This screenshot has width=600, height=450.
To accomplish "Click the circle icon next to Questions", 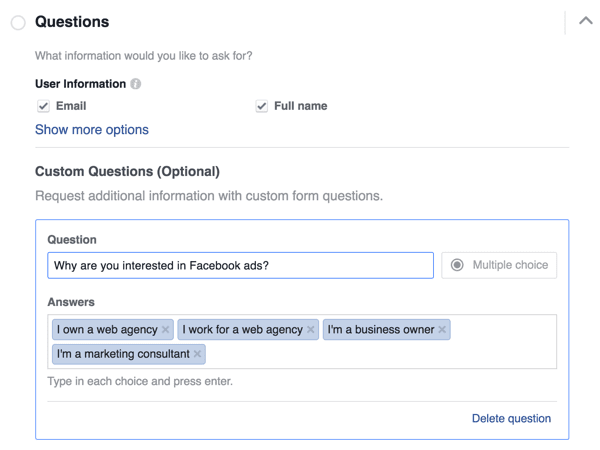I will 18,22.
